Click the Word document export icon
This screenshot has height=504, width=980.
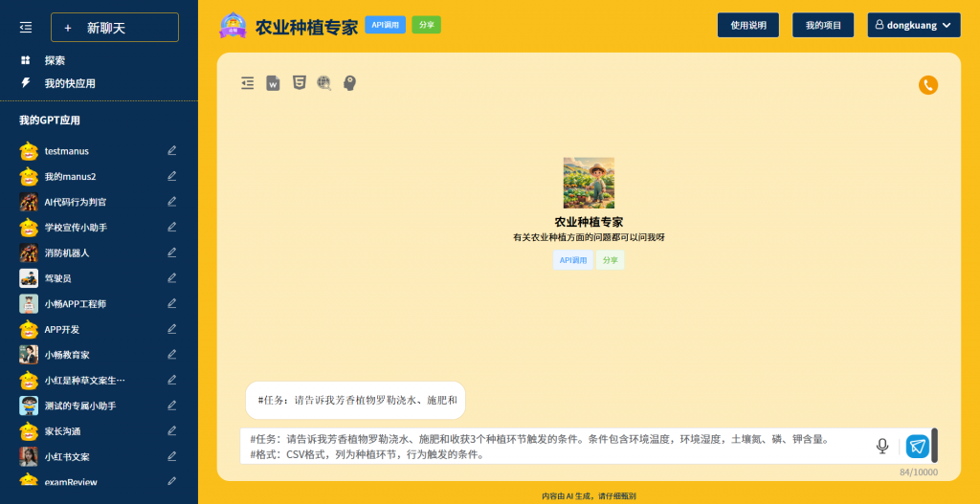point(273,83)
